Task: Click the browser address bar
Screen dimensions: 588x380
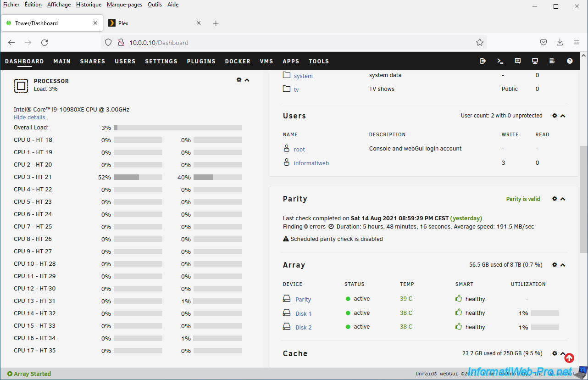Action: point(294,43)
